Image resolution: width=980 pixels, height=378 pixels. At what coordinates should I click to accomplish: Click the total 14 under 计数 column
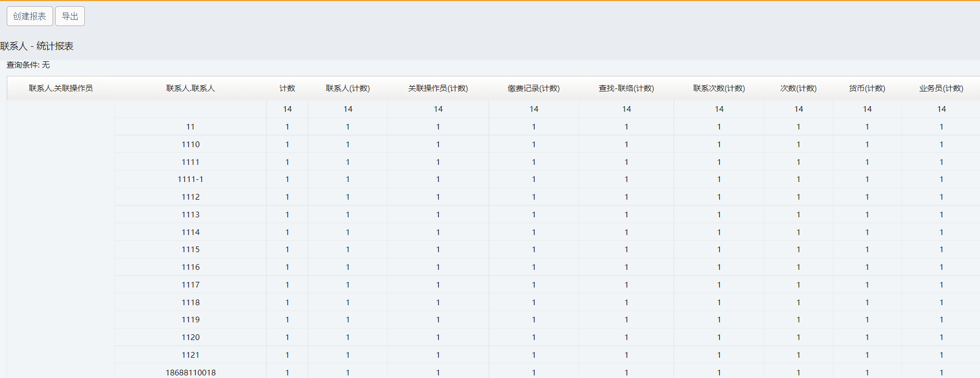point(287,109)
